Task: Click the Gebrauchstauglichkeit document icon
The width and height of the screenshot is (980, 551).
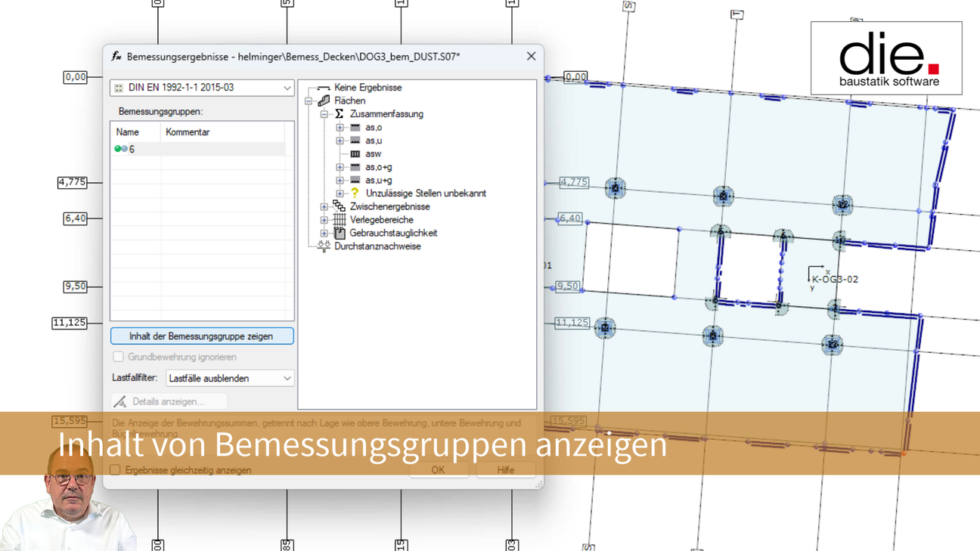Action: (x=340, y=234)
